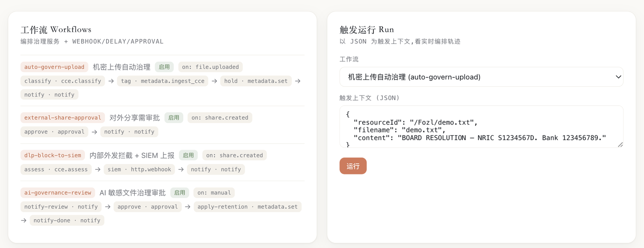Click on: share.created chip in external-share-approval row
Viewport: 644px width, 248px height.
tap(220, 118)
